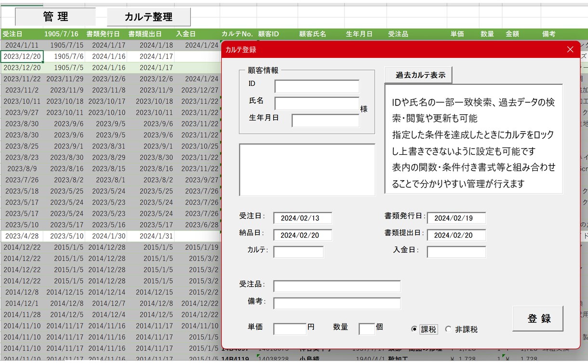Screen dimensions: 588x364
Task: Click cell 2024/1/31 in 書類提出日 column
Action: pyautogui.click(x=150, y=236)
